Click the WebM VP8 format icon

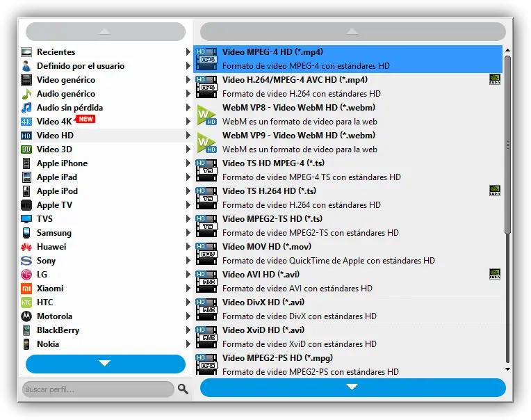(x=206, y=115)
